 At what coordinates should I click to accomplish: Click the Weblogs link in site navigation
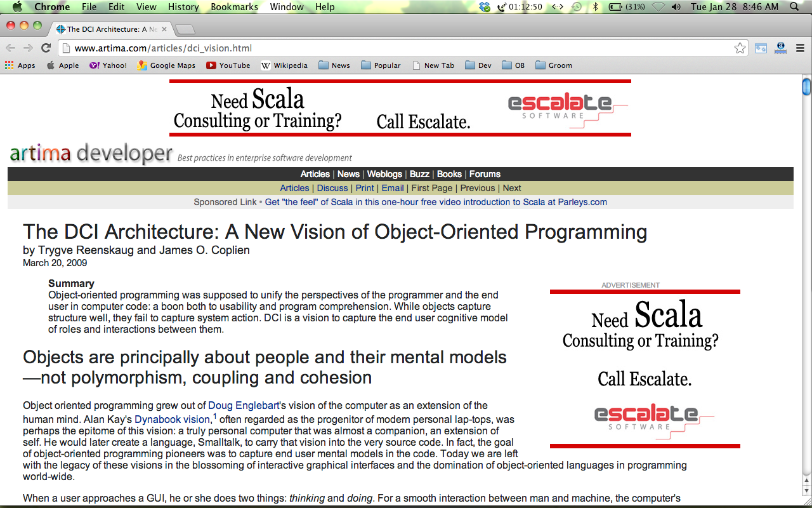384,174
